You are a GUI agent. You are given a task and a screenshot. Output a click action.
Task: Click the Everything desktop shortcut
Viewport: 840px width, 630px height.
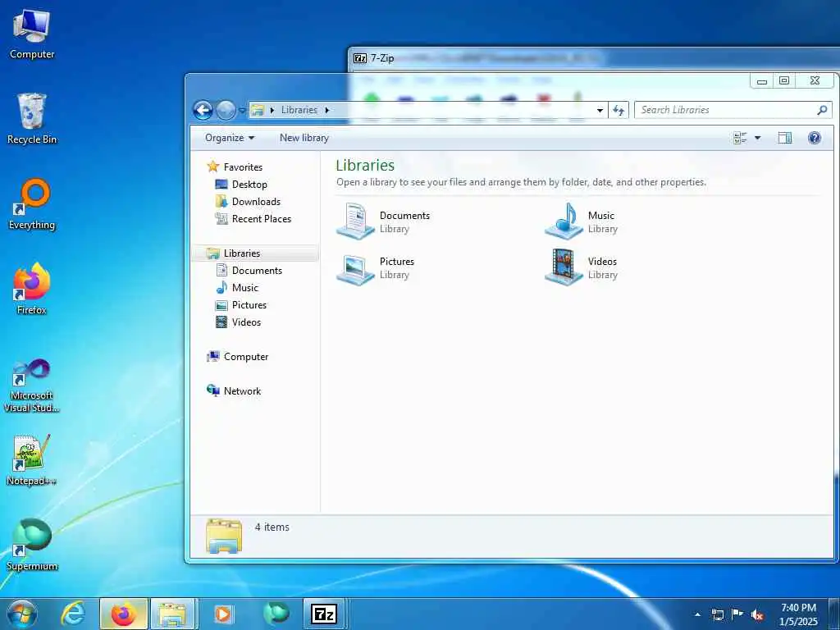coord(32,204)
